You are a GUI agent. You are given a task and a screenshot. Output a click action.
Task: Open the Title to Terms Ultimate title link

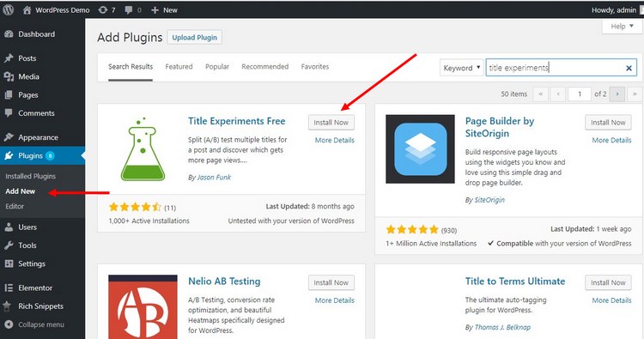pos(515,281)
